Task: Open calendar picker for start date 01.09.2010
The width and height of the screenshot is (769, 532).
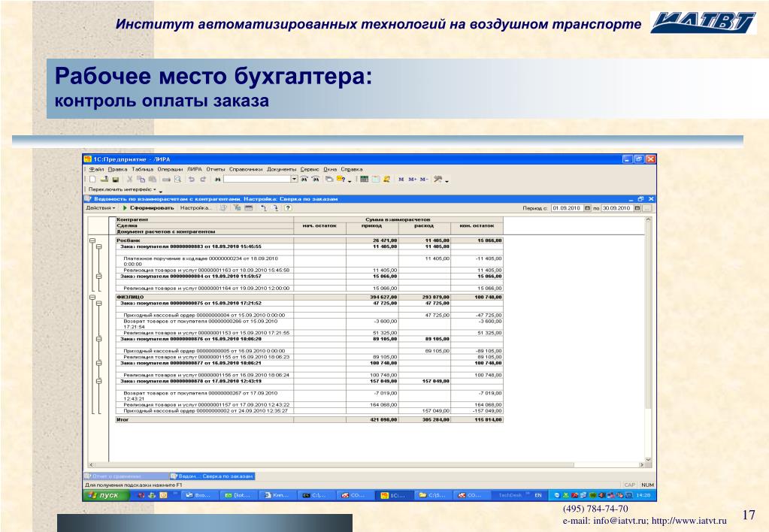Action: [587, 208]
